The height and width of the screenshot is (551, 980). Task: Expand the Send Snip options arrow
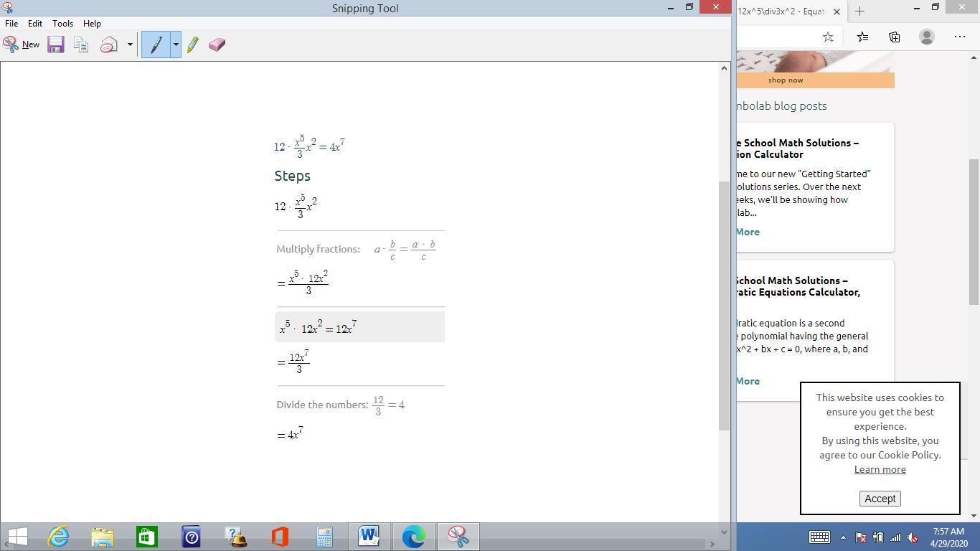point(130,44)
